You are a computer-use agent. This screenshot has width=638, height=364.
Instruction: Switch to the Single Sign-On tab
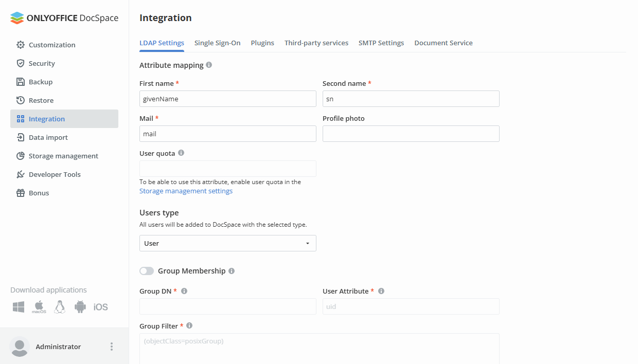point(217,43)
